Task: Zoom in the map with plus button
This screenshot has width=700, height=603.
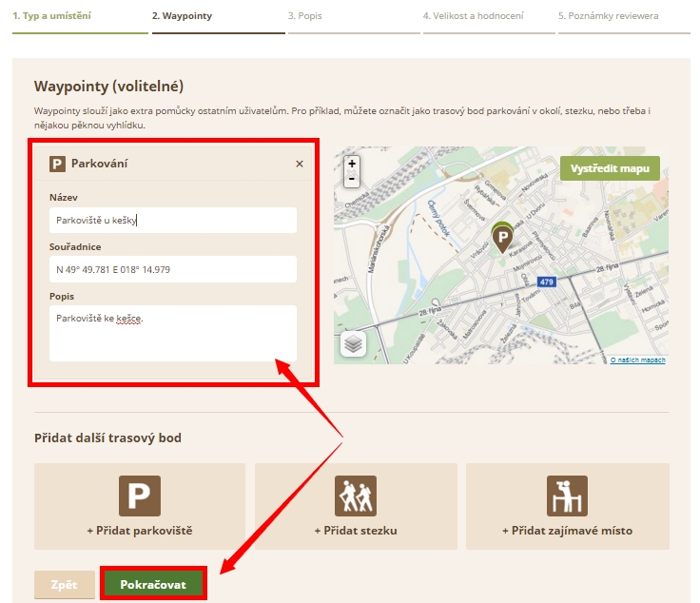Action: pos(352,164)
